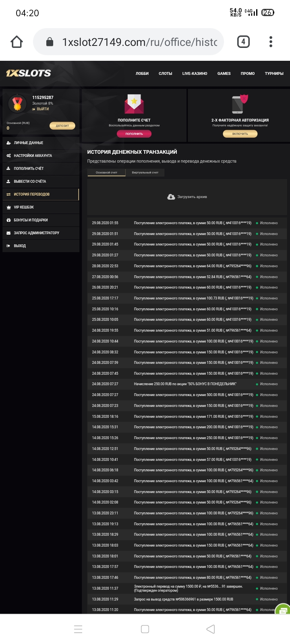Open the Chrome three-dot menu
Viewport: 290px width, 644px height.
tap(271, 42)
